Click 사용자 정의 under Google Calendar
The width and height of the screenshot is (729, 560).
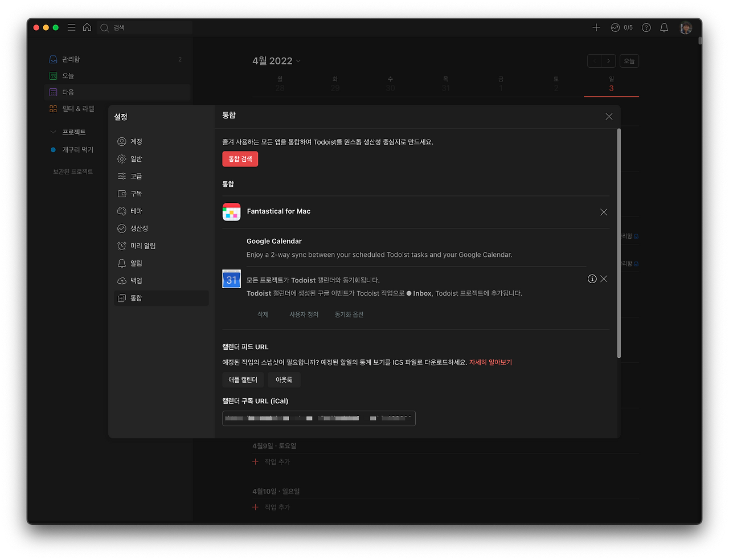tap(304, 314)
